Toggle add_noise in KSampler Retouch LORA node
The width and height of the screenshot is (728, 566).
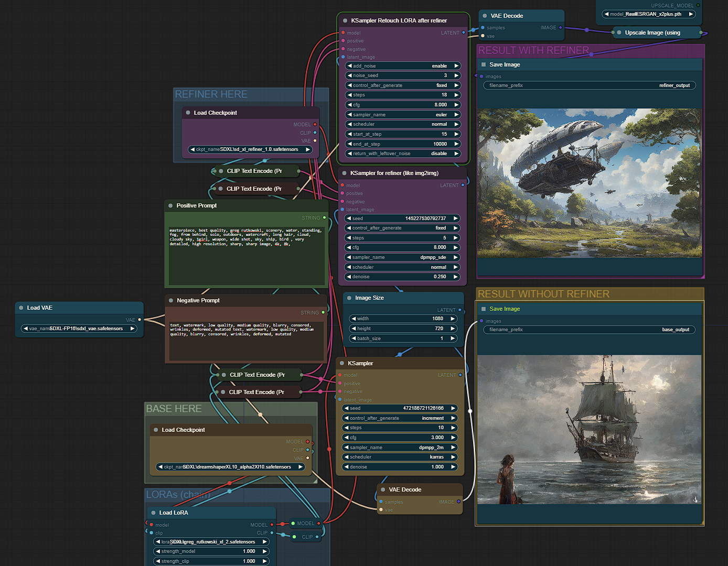point(403,66)
